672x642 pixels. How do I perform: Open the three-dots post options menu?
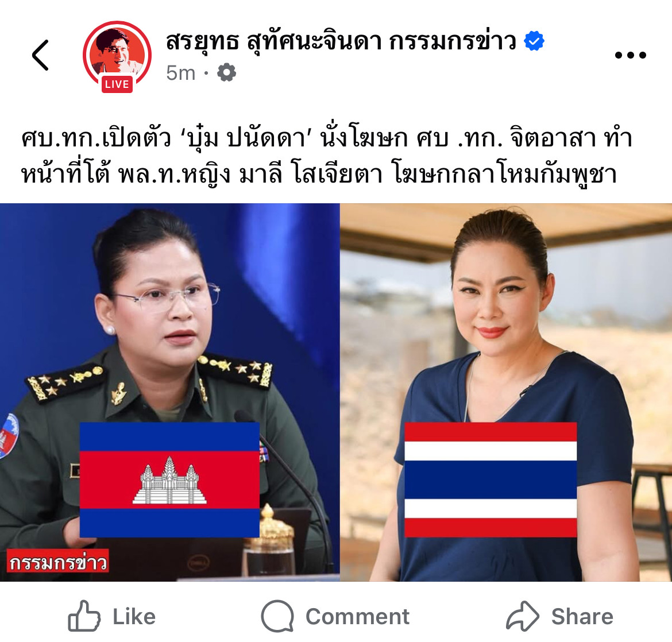point(630,55)
